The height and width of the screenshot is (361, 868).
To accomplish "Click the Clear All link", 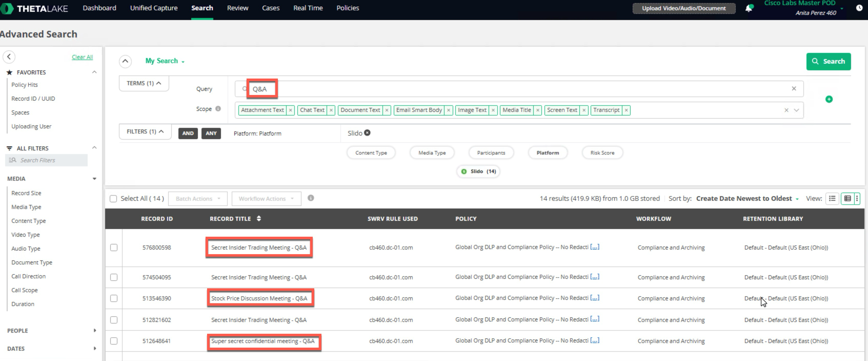I will (82, 57).
